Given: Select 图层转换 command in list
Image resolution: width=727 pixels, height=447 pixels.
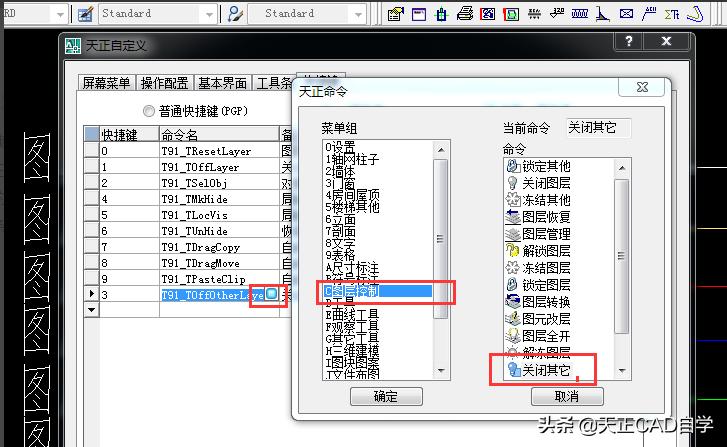Looking at the screenshot, I should coord(538,302).
